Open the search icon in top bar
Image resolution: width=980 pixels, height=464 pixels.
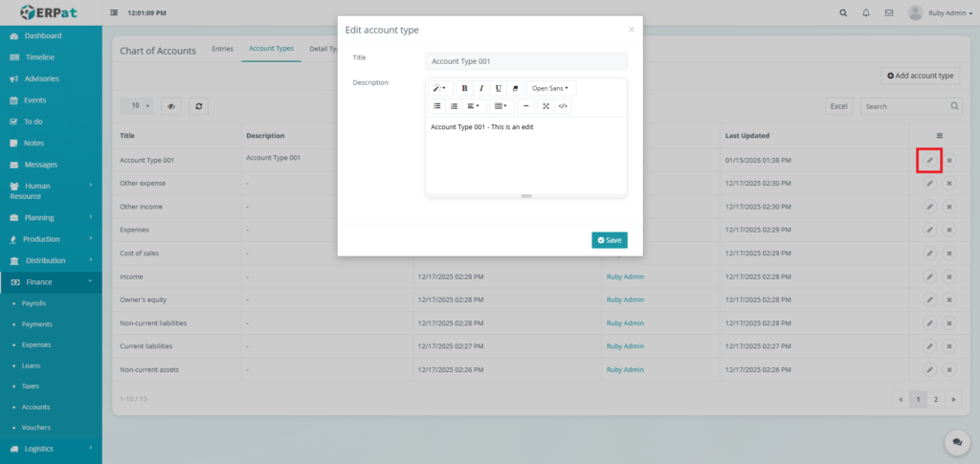tap(843, 12)
